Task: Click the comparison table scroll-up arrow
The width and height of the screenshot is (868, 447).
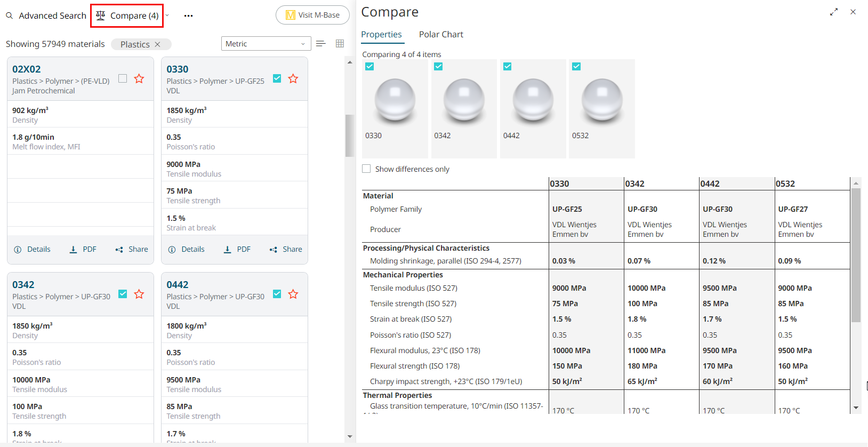Action: click(x=856, y=183)
